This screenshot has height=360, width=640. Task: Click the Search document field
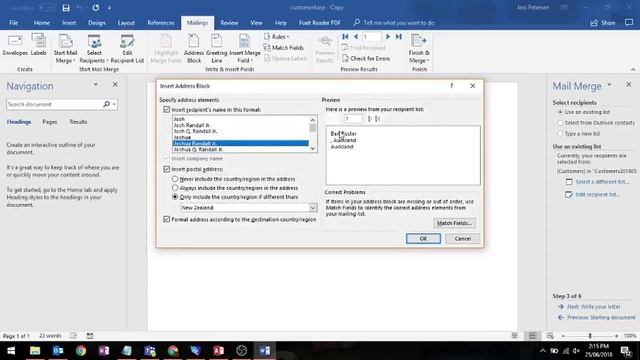click(54, 104)
